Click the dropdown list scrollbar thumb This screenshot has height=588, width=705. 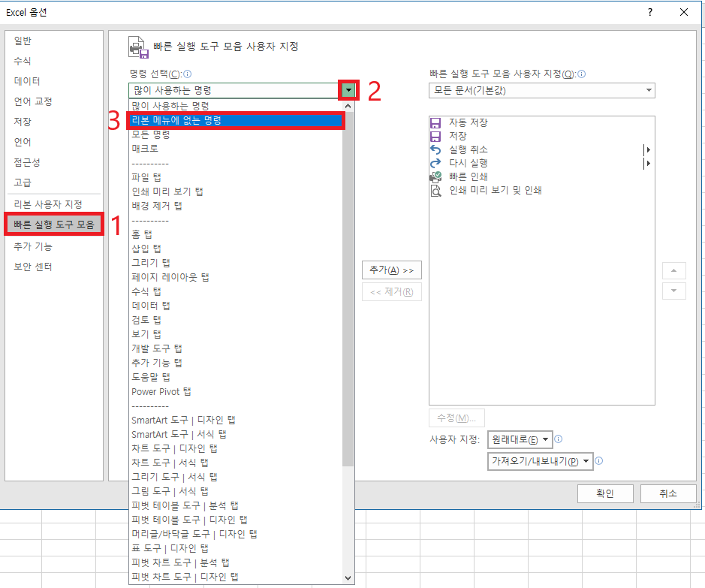coord(348,289)
